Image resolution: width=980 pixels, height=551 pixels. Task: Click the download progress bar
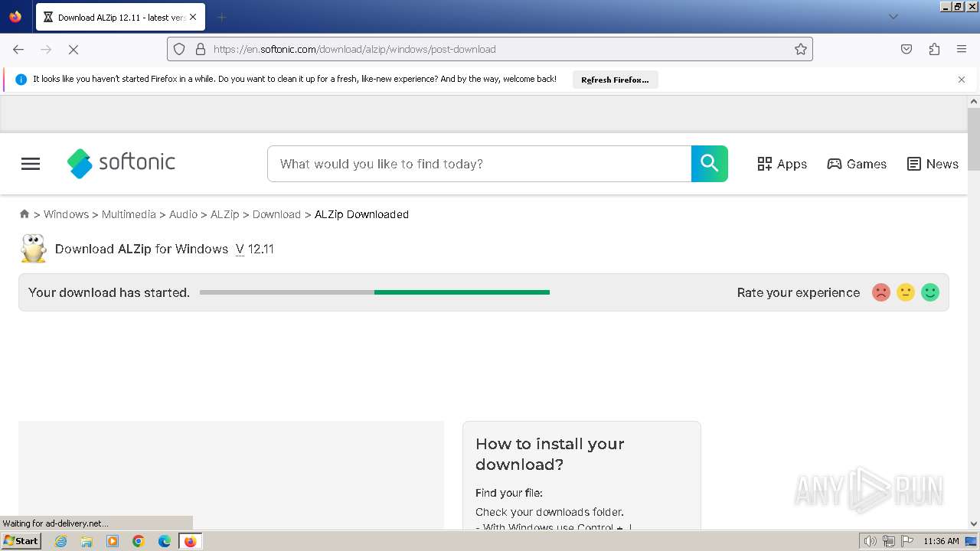[x=374, y=292]
